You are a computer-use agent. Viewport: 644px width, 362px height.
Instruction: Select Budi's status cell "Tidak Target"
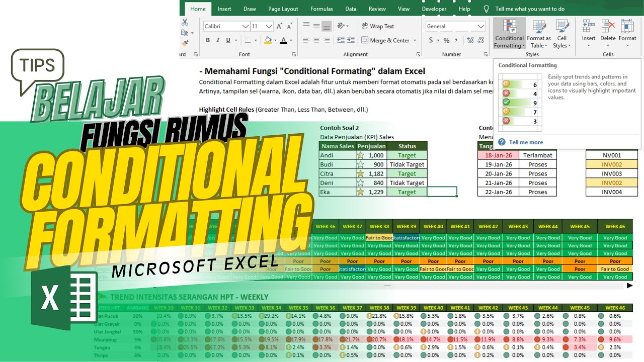pos(407,164)
